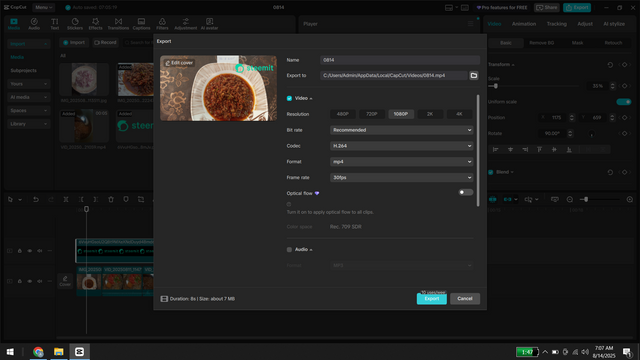The image size is (640, 360).
Task: Select 480P resolution
Action: pyautogui.click(x=342, y=114)
